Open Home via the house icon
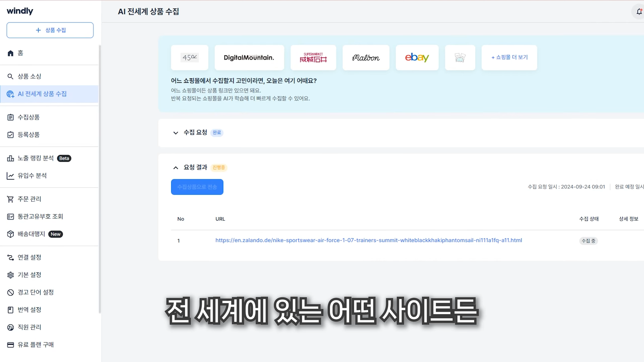This screenshot has height=362, width=644. click(10, 53)
